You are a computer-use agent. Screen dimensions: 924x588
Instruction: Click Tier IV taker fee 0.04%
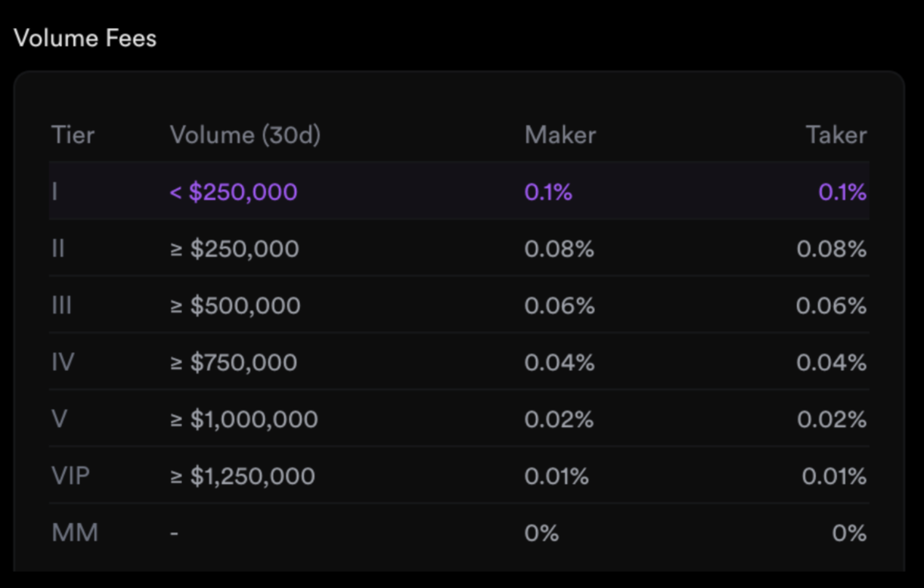(x=831, y=363)
